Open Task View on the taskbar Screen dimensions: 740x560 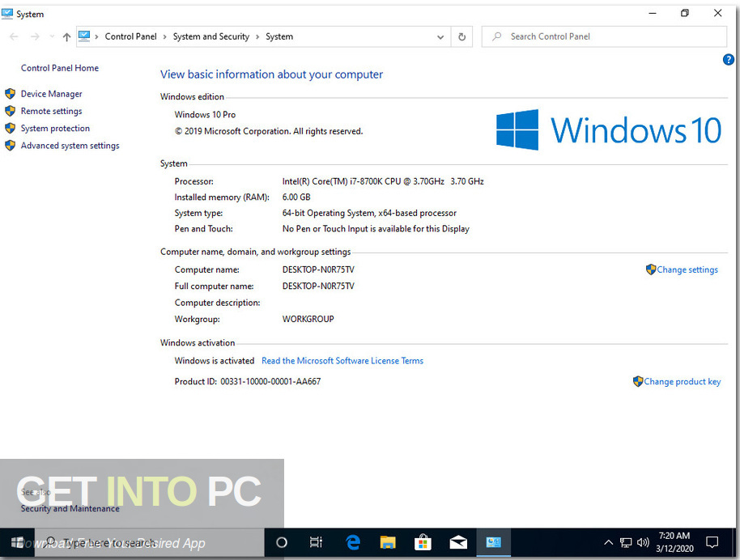[x=317, y=542]
